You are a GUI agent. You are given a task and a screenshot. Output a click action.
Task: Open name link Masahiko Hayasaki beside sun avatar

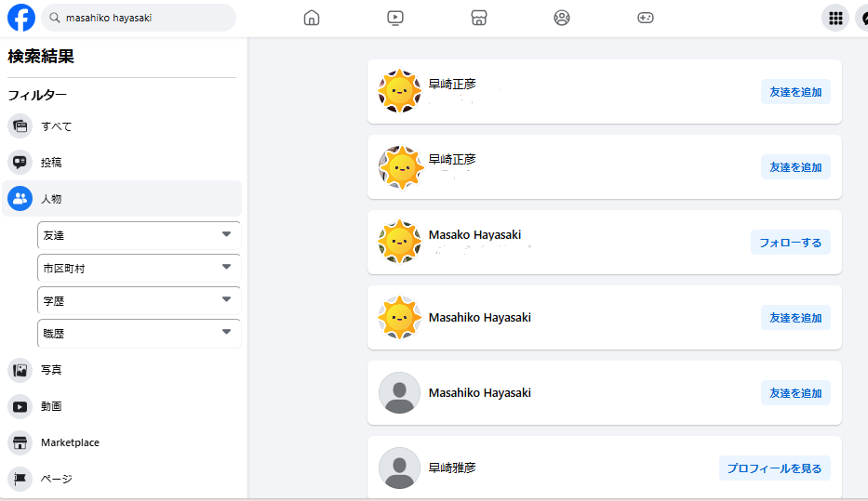point(480,317)
